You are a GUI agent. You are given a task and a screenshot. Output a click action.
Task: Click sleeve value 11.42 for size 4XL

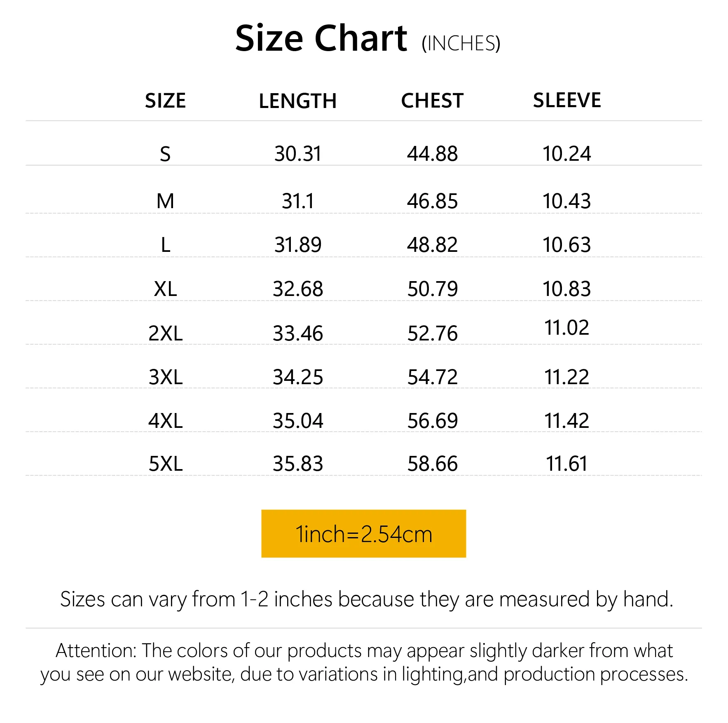pyautogui.click(x=566, y=420)
